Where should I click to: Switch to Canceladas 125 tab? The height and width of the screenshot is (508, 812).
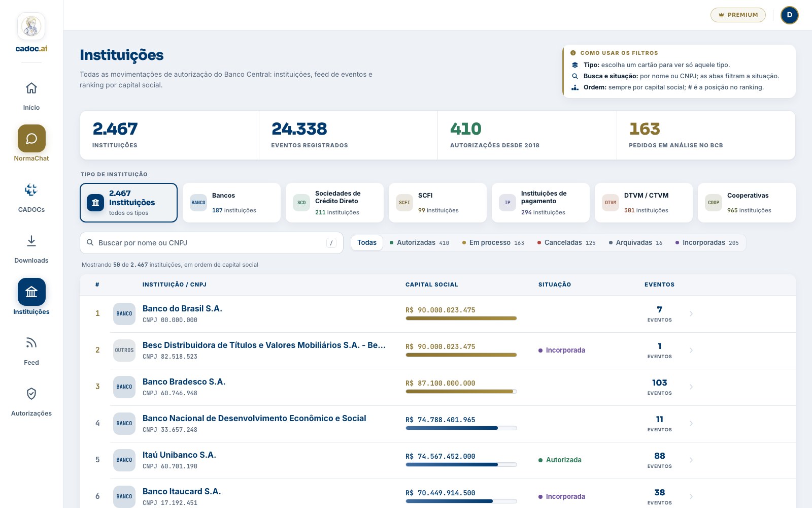coord(566,243)
